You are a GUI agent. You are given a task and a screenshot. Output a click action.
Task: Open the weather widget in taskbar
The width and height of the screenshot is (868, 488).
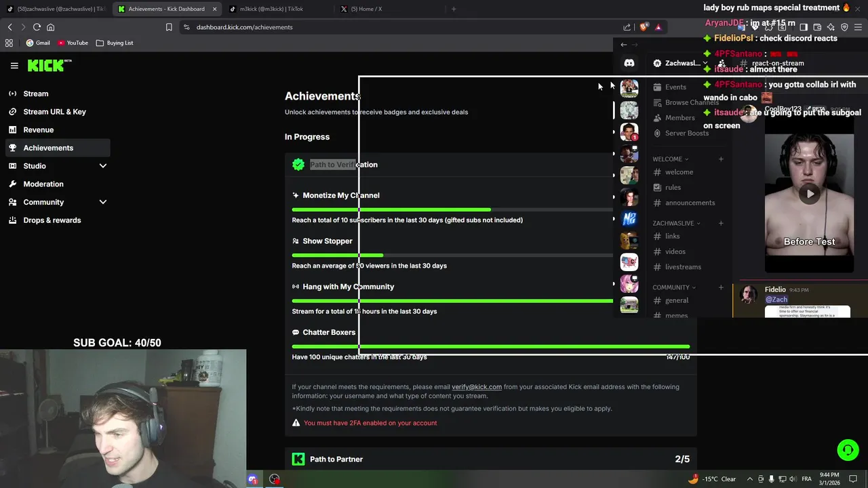click(x=712, y=479)
